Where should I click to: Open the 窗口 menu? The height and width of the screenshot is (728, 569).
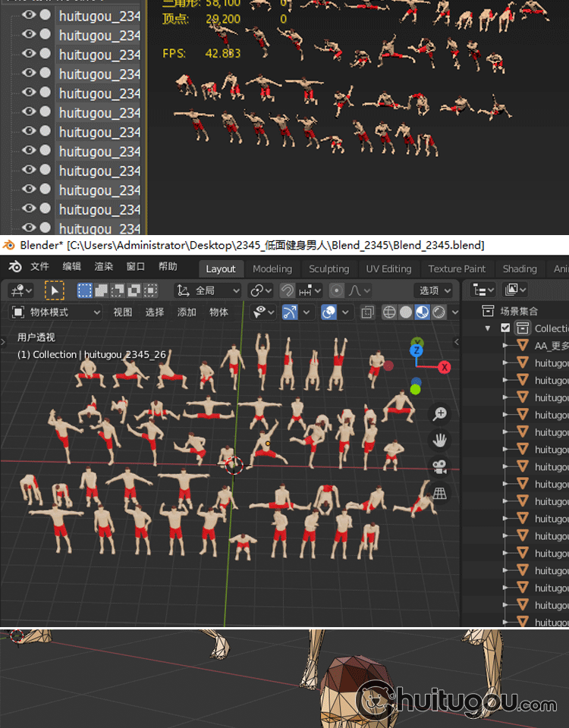pyautogui.click(x=136, y=267)
